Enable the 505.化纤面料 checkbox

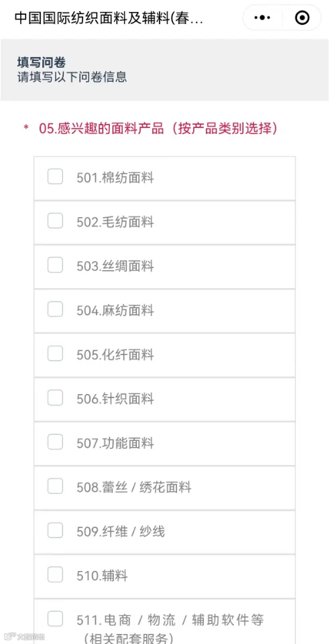[55, 354]
